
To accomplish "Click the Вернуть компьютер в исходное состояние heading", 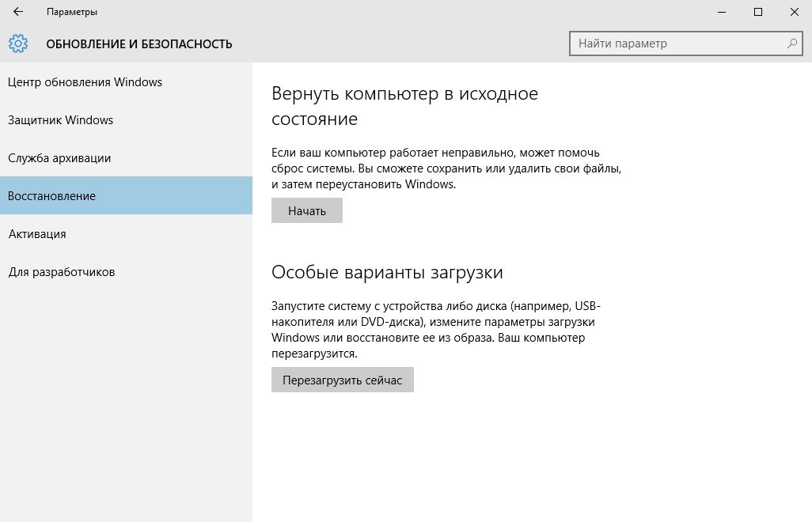I will 404,106.
